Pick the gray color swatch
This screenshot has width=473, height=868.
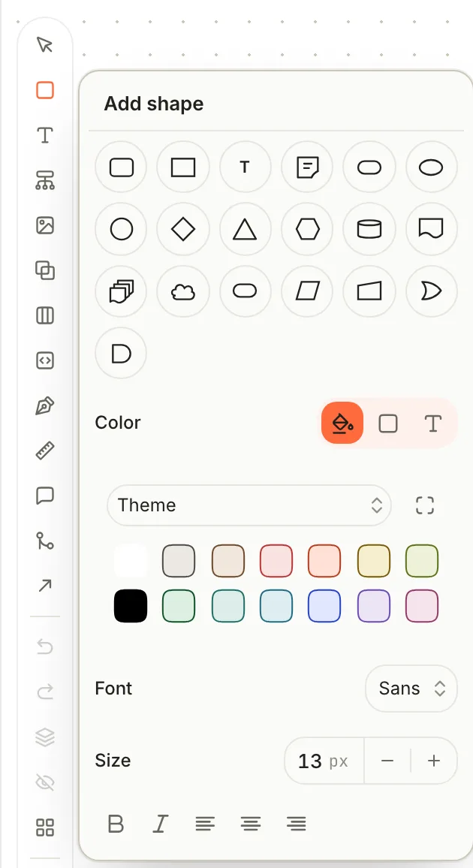click(x=179, y=561)
